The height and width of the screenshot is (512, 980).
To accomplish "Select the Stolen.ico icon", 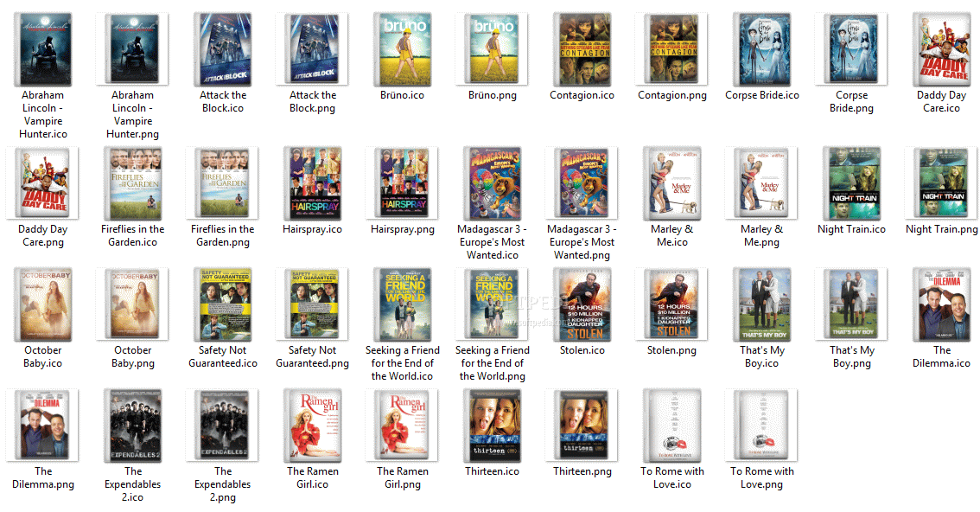I will coord(582,304).
